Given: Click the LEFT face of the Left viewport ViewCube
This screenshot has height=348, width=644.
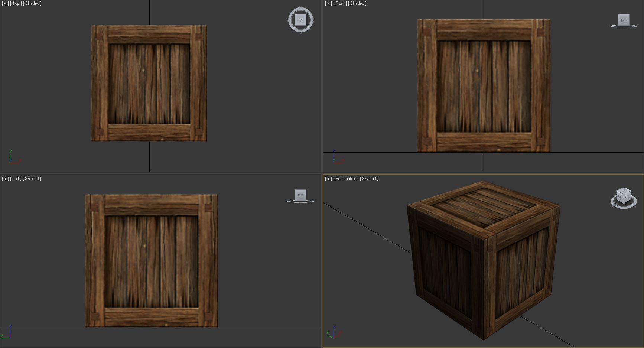Looking at the screenshot, I should point(300,195).
